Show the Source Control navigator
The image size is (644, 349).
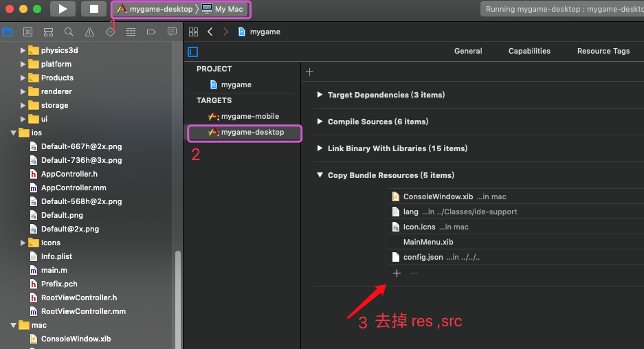(27, 32)
